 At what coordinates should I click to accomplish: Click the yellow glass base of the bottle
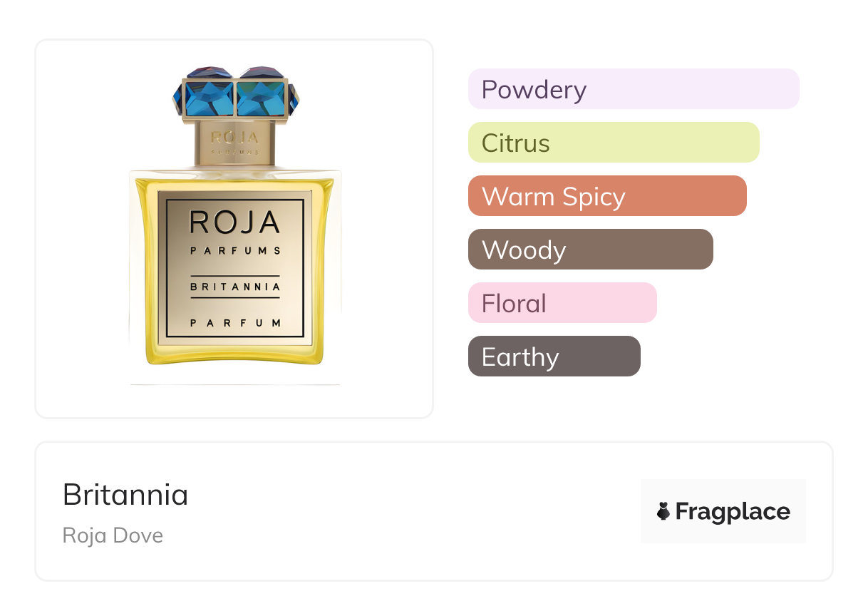pos(234,355)
